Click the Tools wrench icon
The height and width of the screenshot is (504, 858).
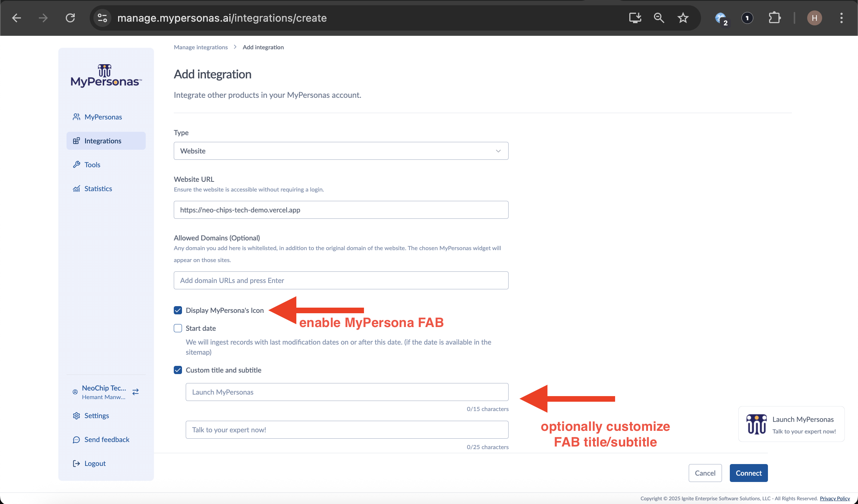click(x=76, y=165)
